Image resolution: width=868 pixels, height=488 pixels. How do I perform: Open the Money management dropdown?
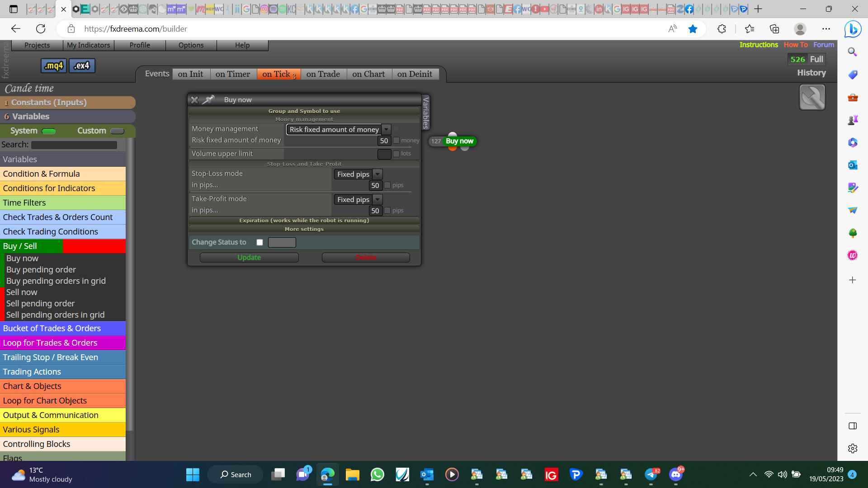tap(339, 129)
